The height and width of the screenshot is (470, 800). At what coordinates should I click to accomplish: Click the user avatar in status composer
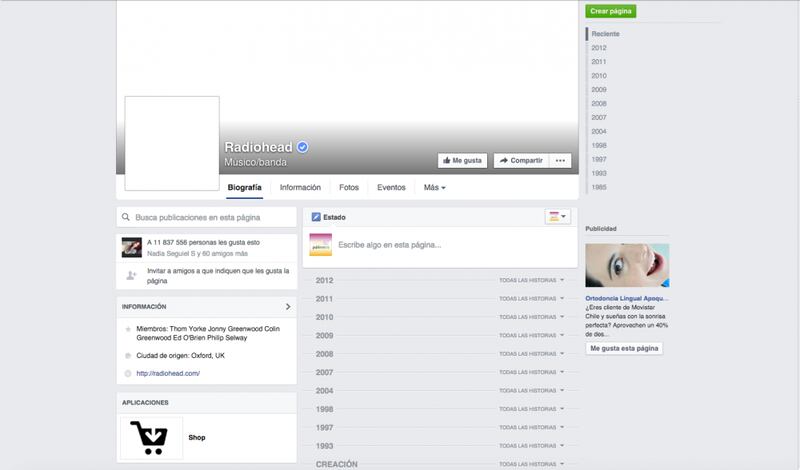pos(320,244)
